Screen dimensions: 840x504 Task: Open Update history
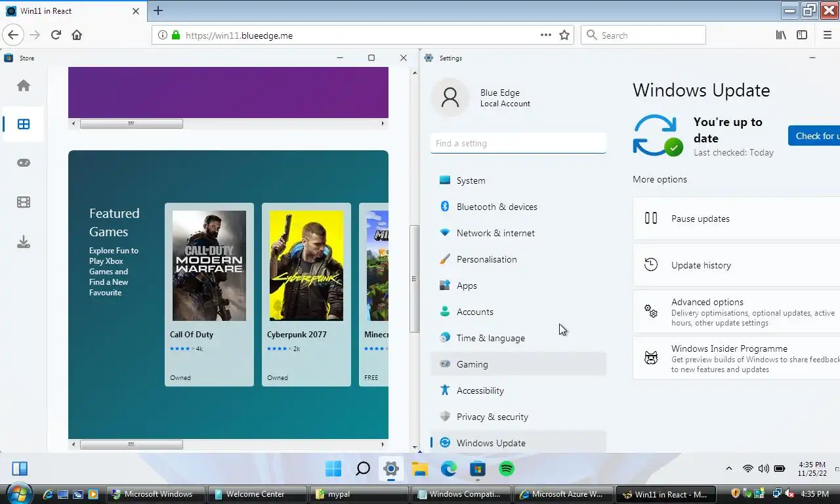pyautogui.click(x=736, y=265)
